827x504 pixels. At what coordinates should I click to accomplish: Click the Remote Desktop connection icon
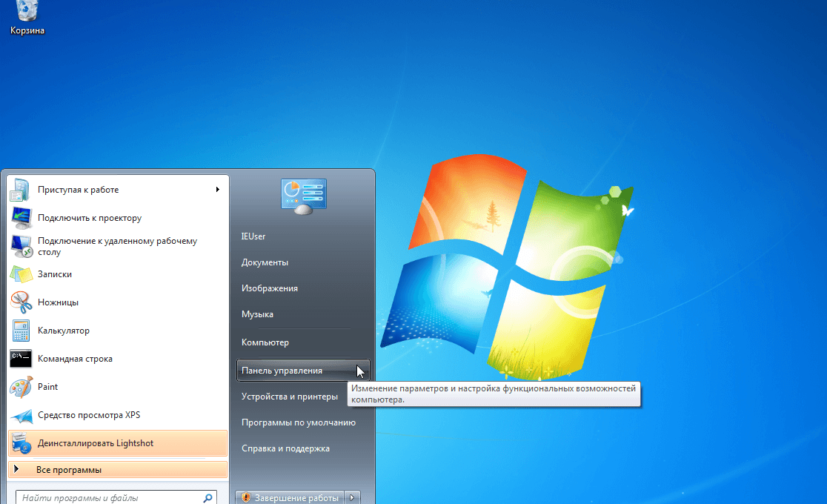click(x=21, y=246)
